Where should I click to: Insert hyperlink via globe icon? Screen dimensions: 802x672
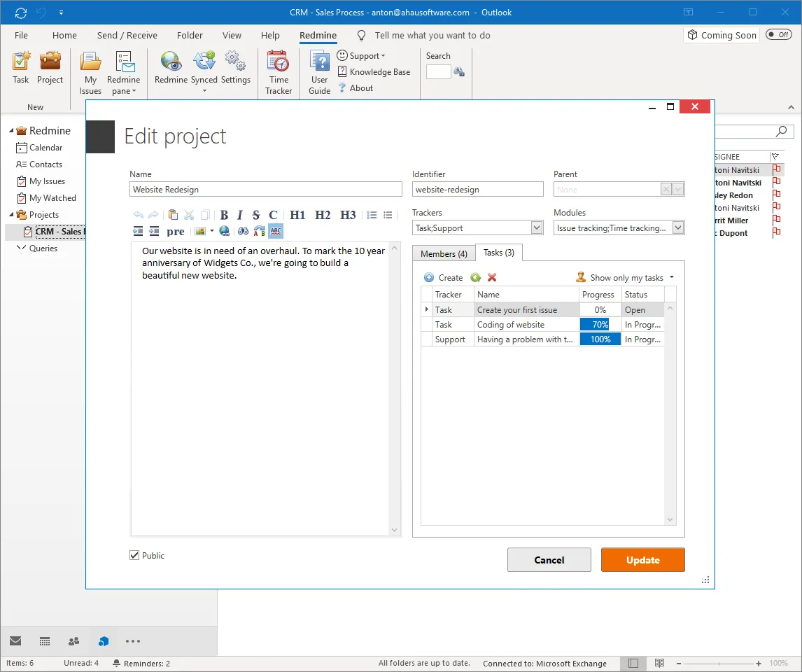225,231
